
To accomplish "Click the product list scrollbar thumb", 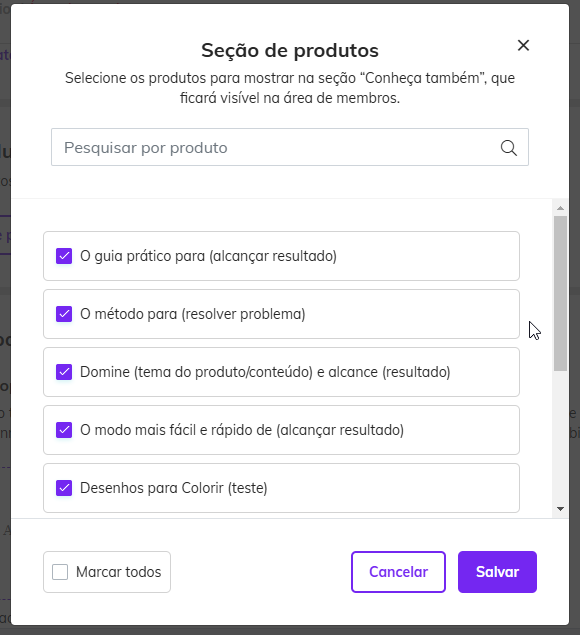I will 561,293.
